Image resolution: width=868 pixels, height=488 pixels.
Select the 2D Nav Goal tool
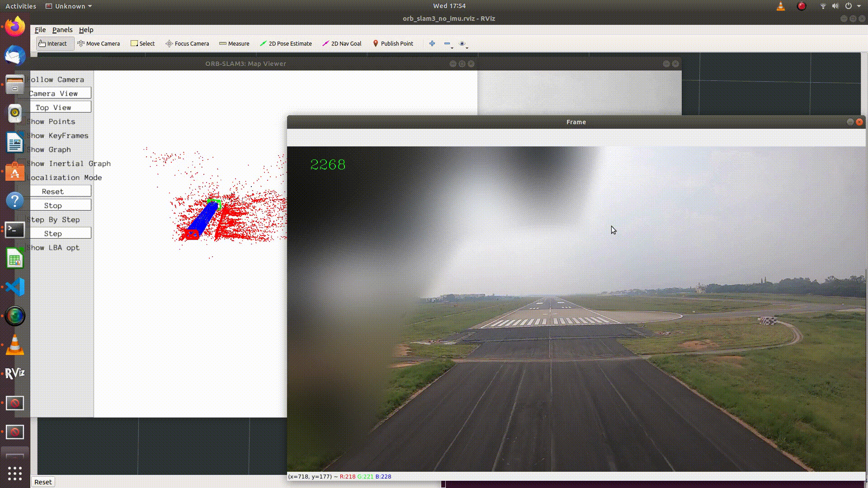point(342,44)
